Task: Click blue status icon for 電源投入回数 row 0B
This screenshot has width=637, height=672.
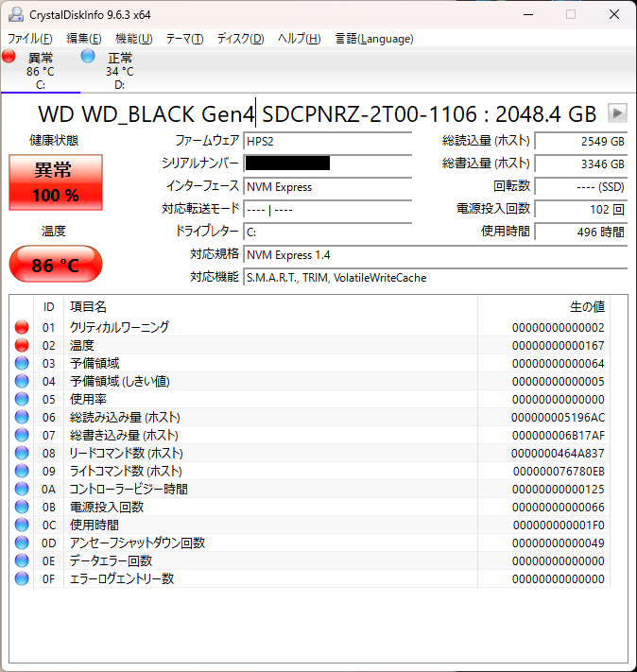Action: [22, 507]
